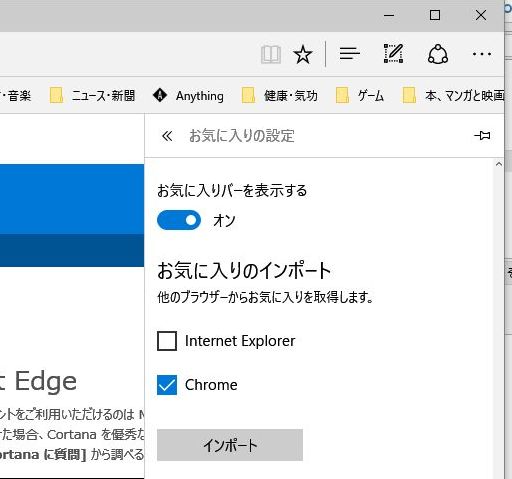Open the Make a Web Note pen icon
This screenshot has width=512, height=479.
(x=393, y=53)
